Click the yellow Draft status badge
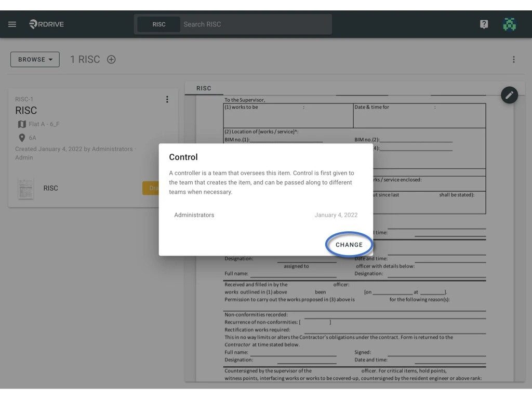This screenshot has width=532, height=399. (x=151, y=188)
